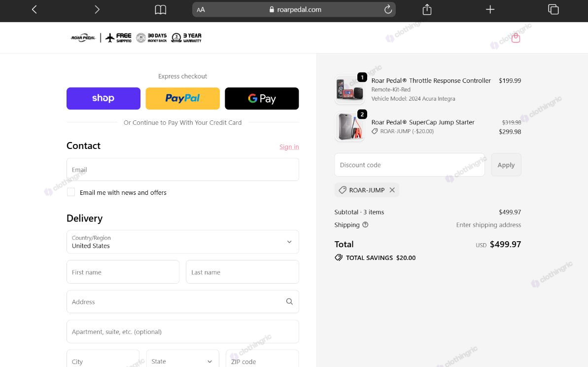Screen dimensions: 588x367
Task: Focus the First name field
Action: pyautogui.click(x=123, y=272)
